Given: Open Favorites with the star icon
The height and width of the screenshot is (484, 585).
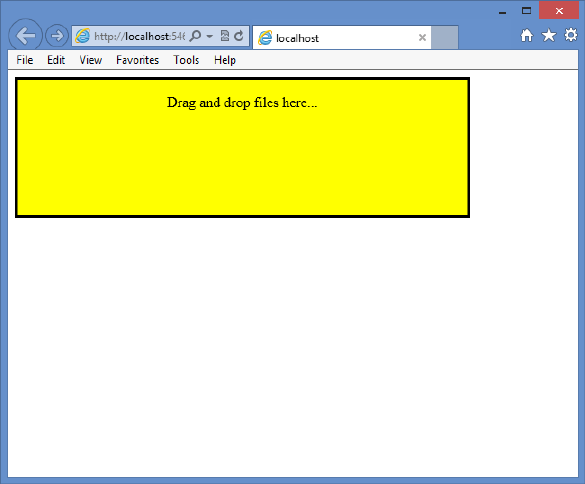Looking at the screenshot, I should point(549,35).
